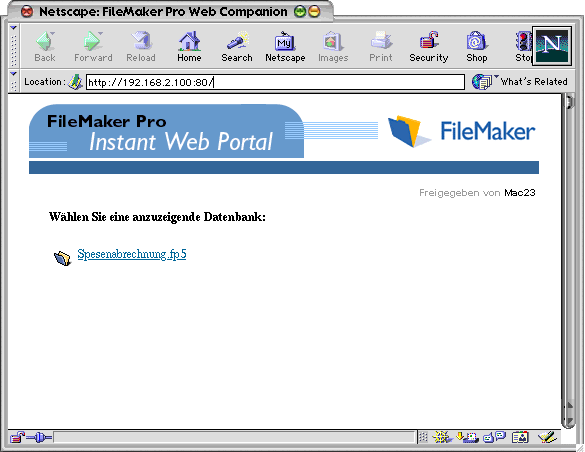Click the folder icon beside Spesenabrechnung.fp5
The height and width of the screenshot is (452, 585).
62,258
